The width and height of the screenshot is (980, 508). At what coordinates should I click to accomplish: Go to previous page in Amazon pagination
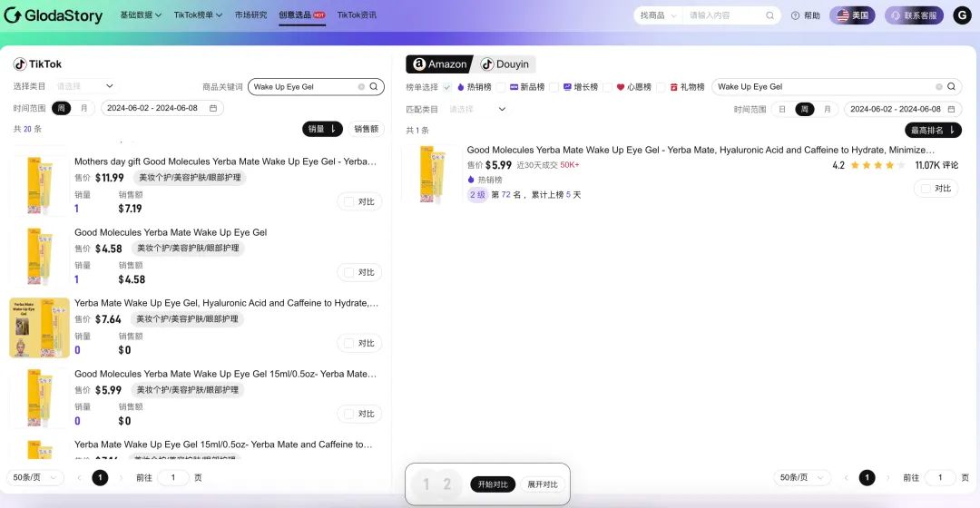coord(847,478)
